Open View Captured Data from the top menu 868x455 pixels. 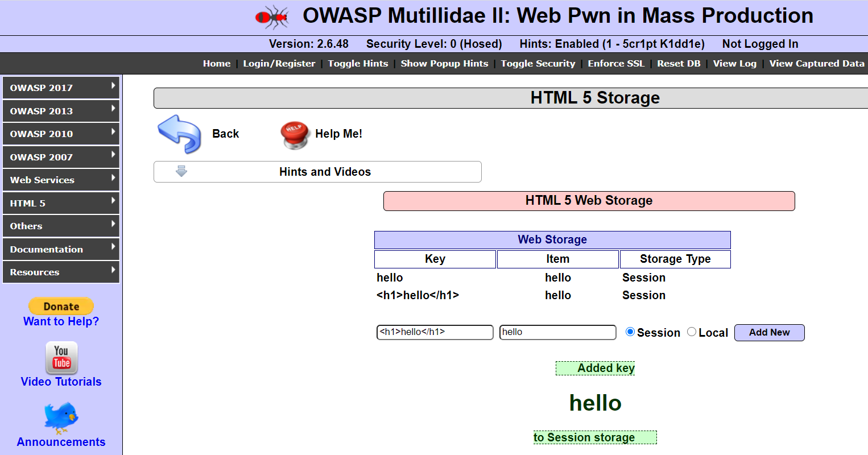[x=816, y=63]
